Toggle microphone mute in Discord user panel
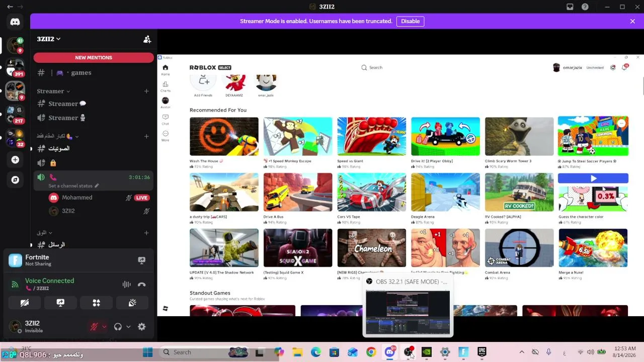The image size is (644, 362). click(94, 327)
